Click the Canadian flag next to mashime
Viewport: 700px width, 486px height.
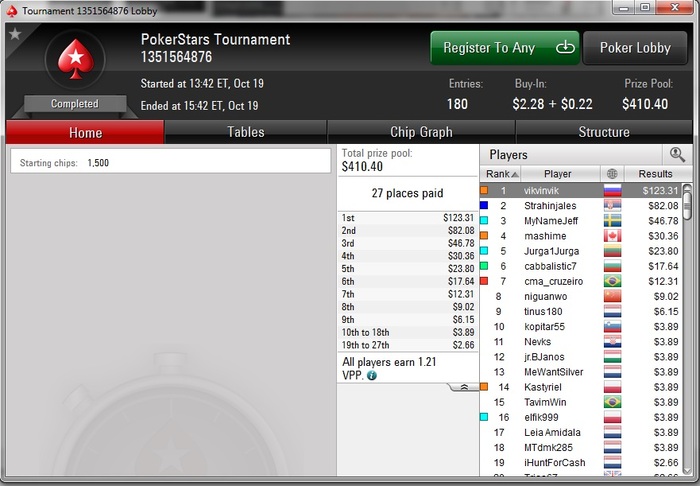(612, 236)
